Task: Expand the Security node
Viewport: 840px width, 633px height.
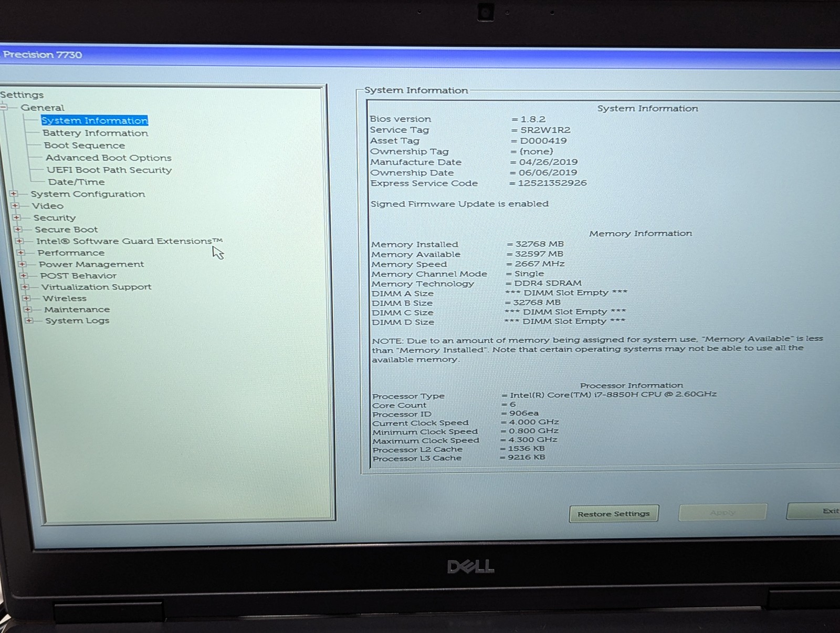Action: coord(16,217)
